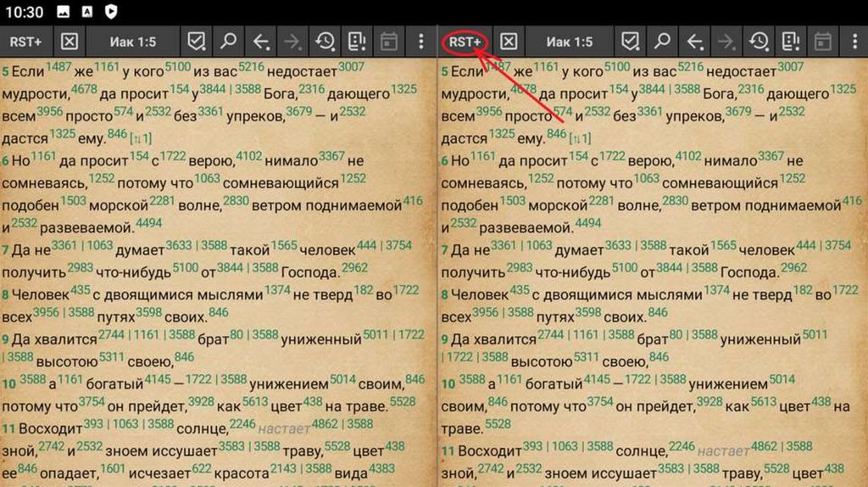Image resolution: width=868 pixels, height=487 pixels.
Task: Select verse number 9 in right pane
Action: [x=444, y=339]
